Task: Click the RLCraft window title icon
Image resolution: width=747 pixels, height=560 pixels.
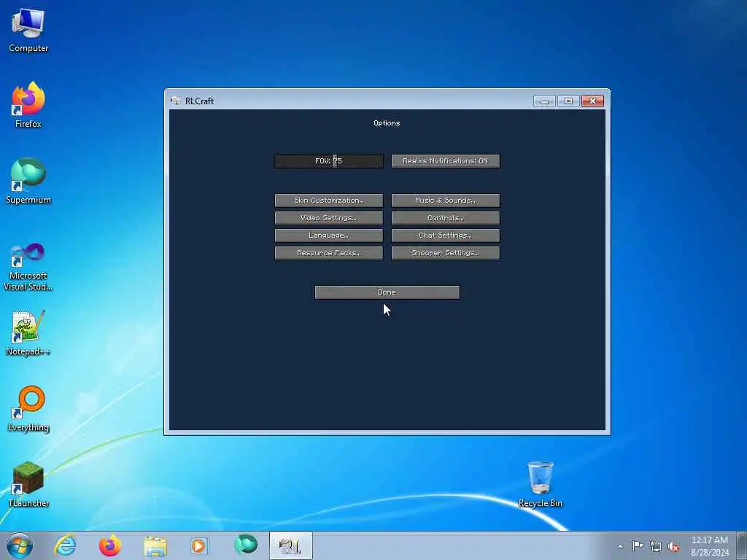Action: (175, 101)
